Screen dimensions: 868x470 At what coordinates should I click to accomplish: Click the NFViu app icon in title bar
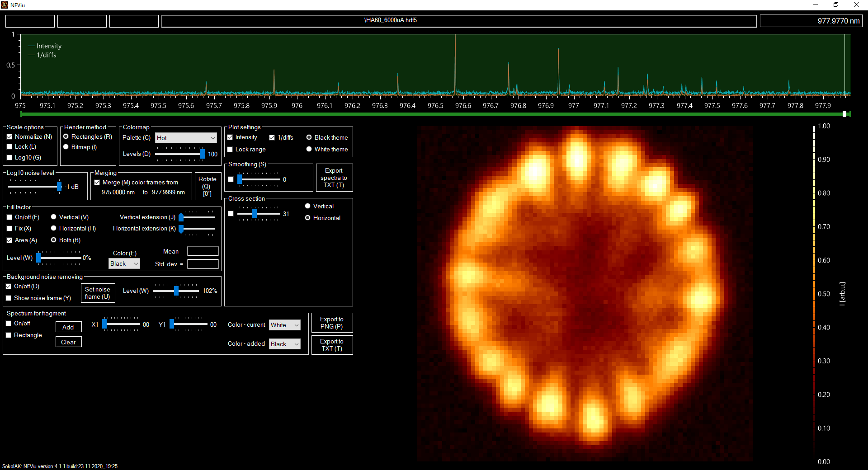pos(5,5)
